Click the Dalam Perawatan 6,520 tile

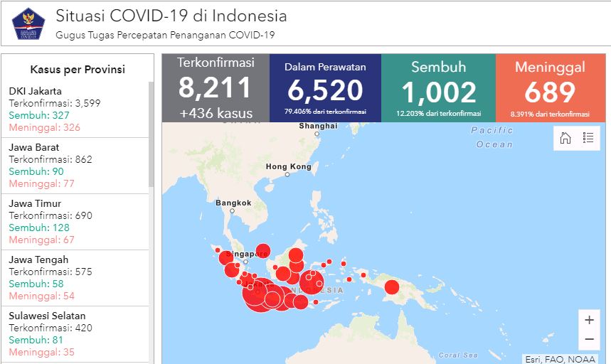pyautogui.click(x=325, y=88)
